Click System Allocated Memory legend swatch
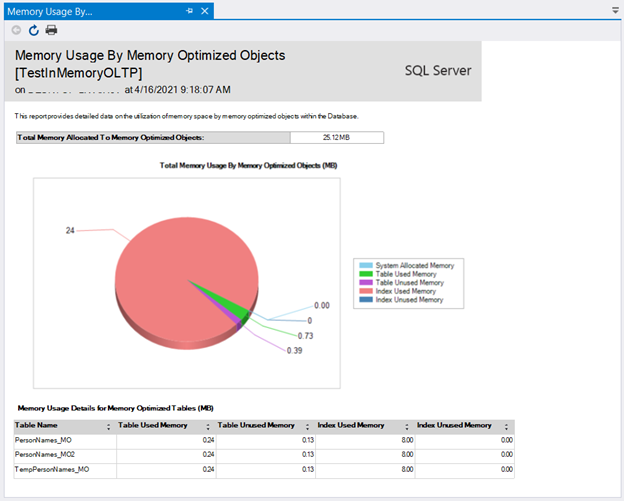The height and width of the screenshot is (501, 624). click(366, 265)
